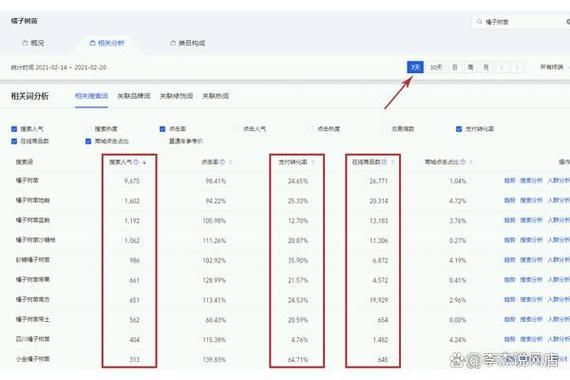570x380 pixels.
Task: Open 人群分析 link in the 9,675 row
Action: tap(558, 180)
